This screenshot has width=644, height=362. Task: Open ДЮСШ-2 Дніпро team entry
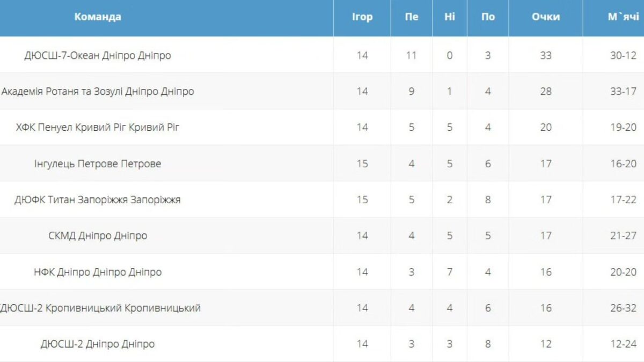pos(98,344)
